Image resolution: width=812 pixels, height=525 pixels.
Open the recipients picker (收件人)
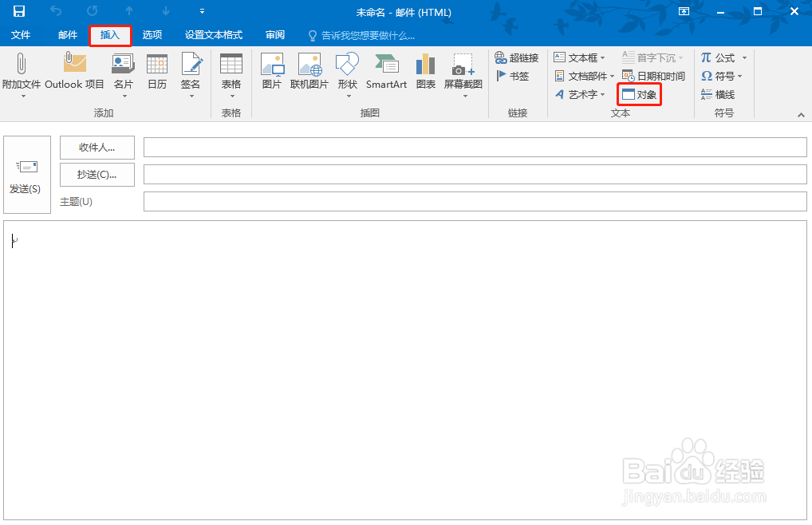[x=97, y=147]
